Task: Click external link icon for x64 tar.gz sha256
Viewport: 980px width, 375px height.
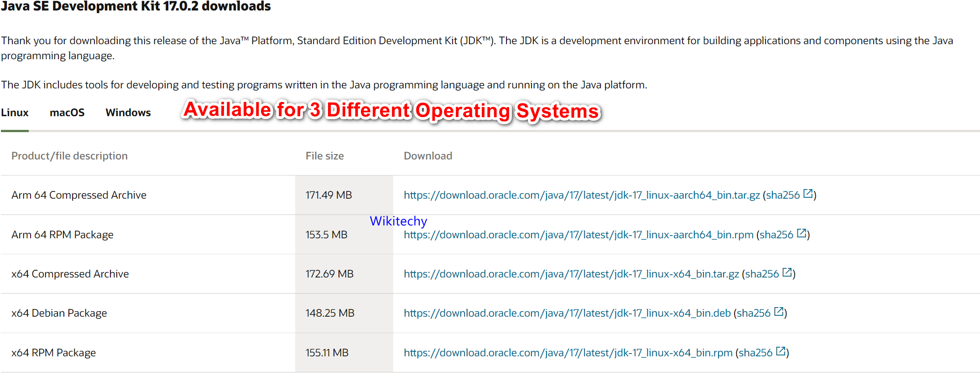Action: (787, 272)
